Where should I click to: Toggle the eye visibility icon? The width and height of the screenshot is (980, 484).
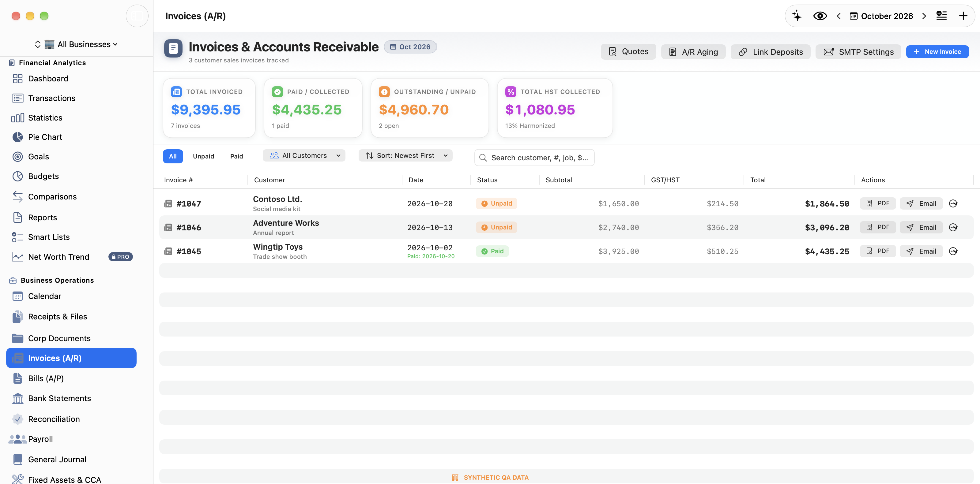[x=820, y=16]
